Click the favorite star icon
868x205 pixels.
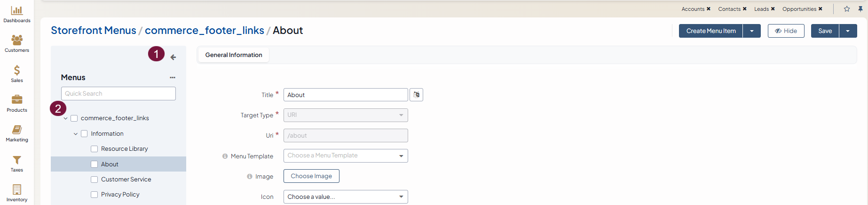click(x=847, y=9)
